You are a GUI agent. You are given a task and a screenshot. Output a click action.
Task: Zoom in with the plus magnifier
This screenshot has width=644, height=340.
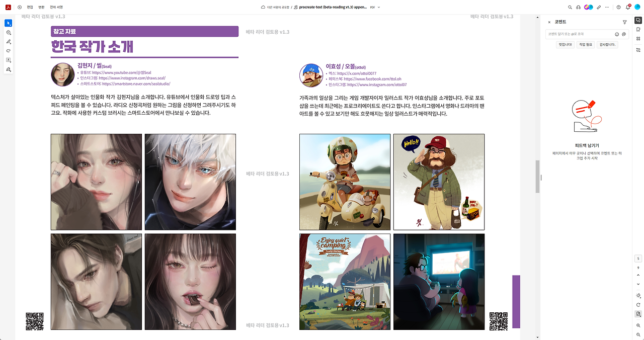[638, 326]
